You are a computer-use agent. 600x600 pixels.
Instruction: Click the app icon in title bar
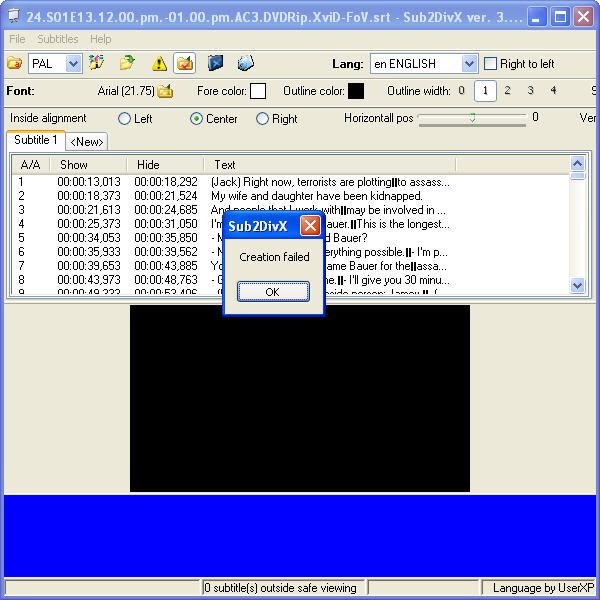14,16
